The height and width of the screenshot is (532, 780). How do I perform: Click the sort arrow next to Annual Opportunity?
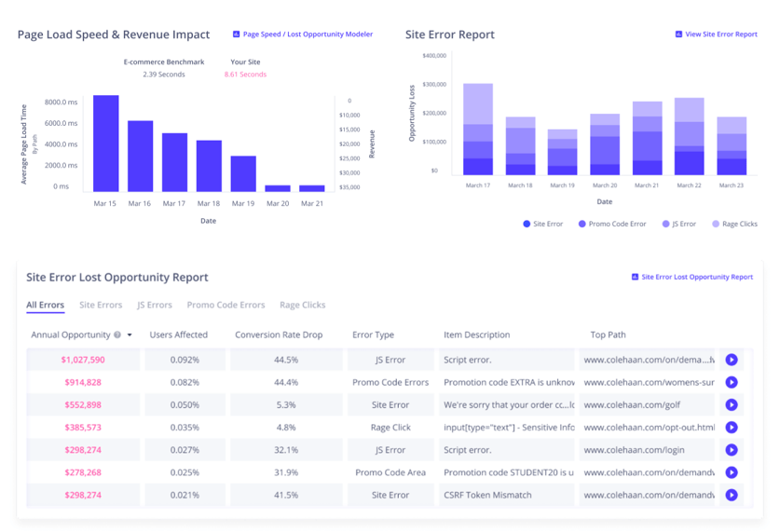point(130,335)
